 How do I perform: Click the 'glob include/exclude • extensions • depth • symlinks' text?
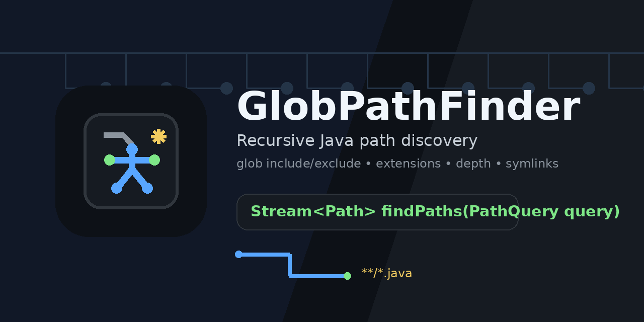point(397,163)
